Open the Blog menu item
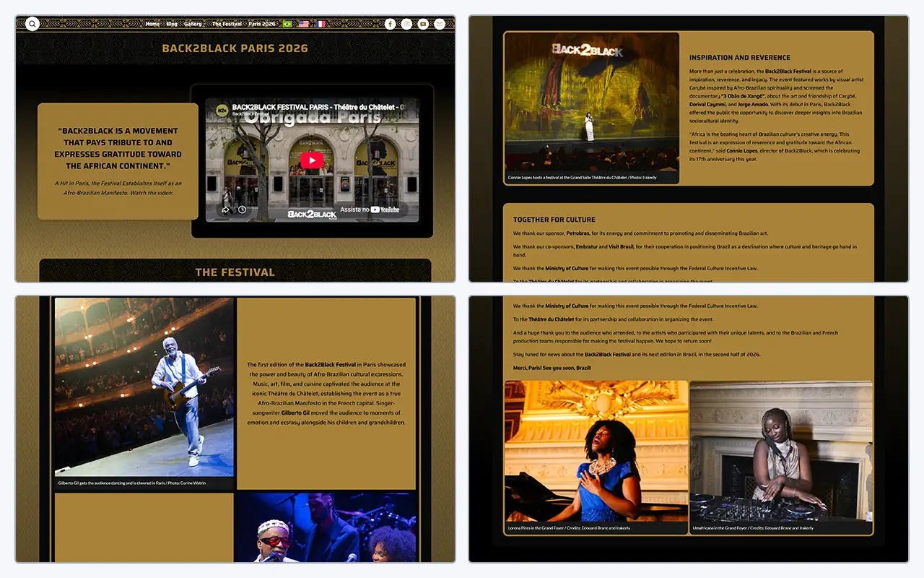Viewport: 924px width, 578px height. [172, 24]
